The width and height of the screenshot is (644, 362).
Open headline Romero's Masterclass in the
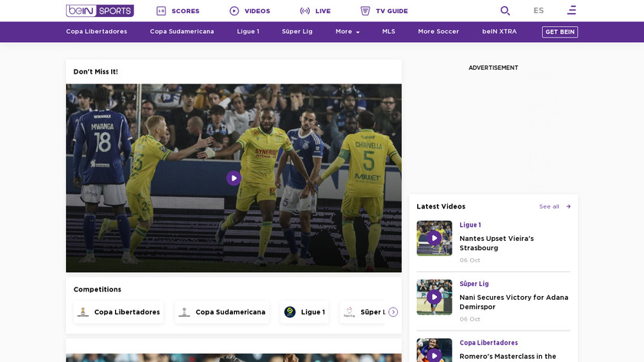pyautogui.click(x=508, y=356)
